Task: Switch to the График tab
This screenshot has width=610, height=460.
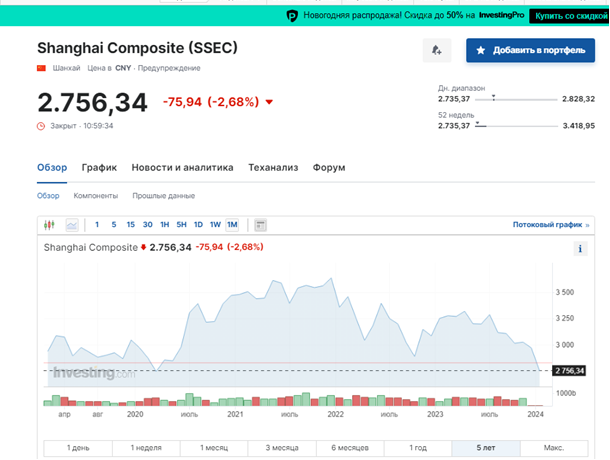Action: tap(99, 168)
